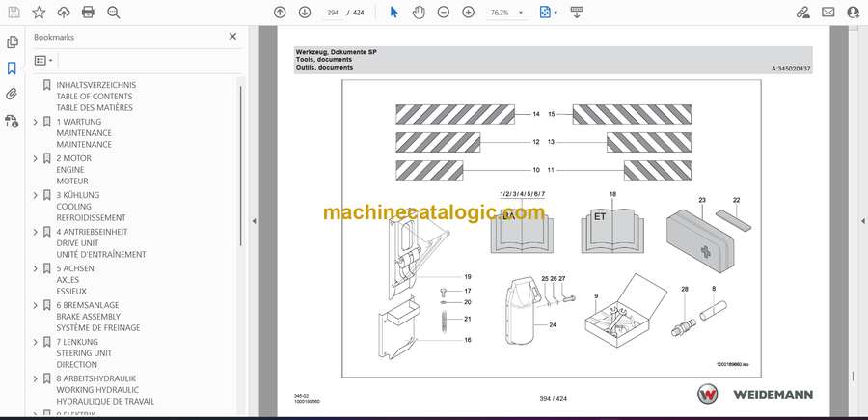Activate the selection arrow tool
This screenshot has height=420, width=868.
click(393, 12)
